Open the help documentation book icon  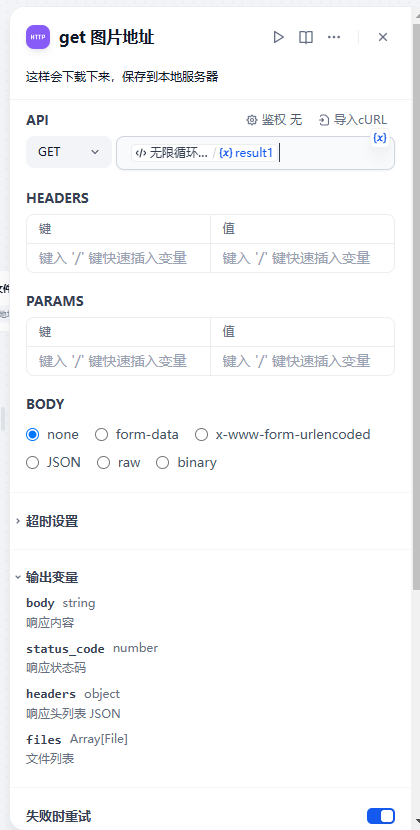(306, 37)
